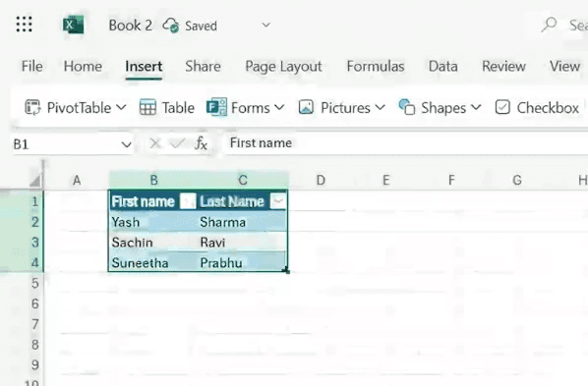Select the cell containing Ravi
588x386 pixels.
coord(243,242)
